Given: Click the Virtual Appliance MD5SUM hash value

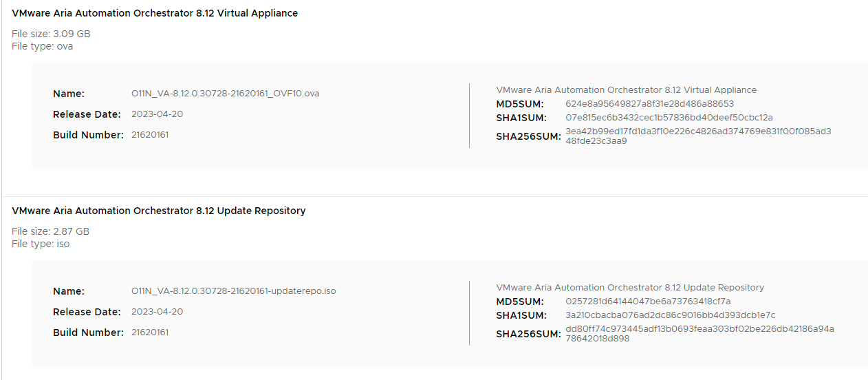Looking at the screenshot, I should click(649, 104).
